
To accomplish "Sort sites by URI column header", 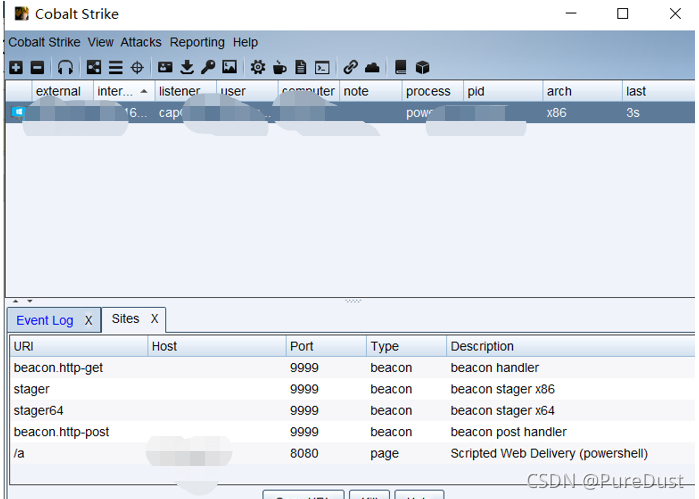I will tap(78, 346).
